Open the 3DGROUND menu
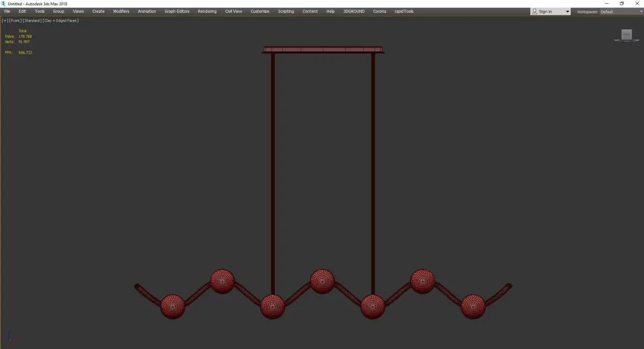 pyautogui.click(x=354, y=11)
